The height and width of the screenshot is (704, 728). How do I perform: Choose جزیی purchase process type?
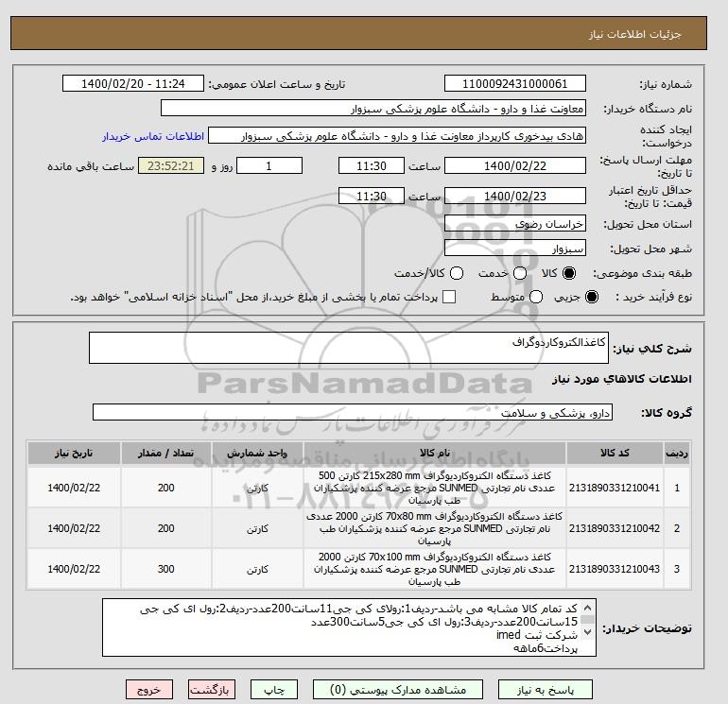pos(592,297)
